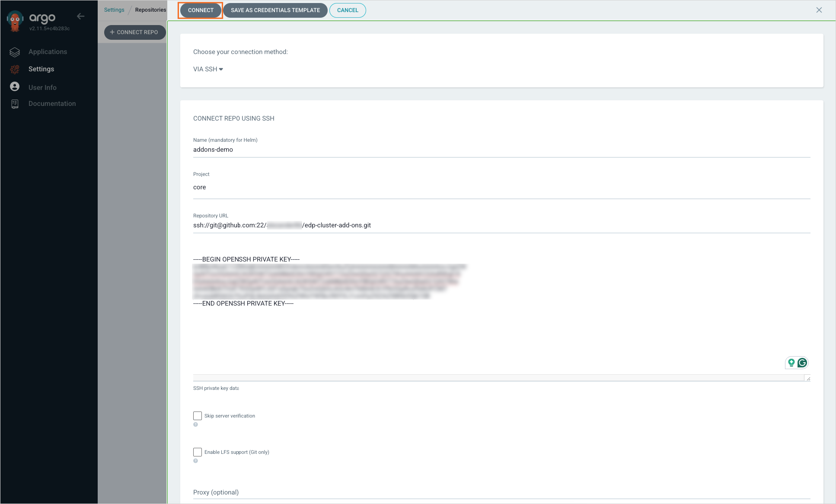This screenshot has width=836, height=504.
Task: Click the Grammarly G icon
Action: click(803, 363)
